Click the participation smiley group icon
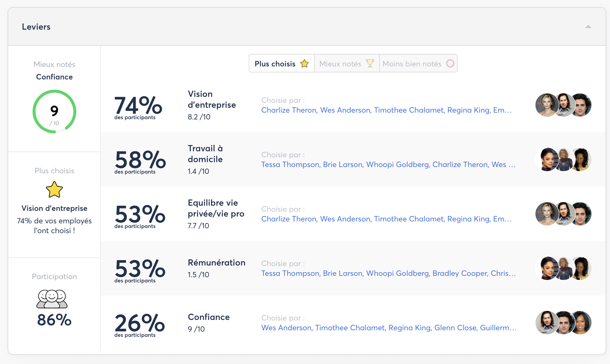Image resolution: width=610 pixels, height=364 pixels. pyautogui.click(x=52, y=299)
